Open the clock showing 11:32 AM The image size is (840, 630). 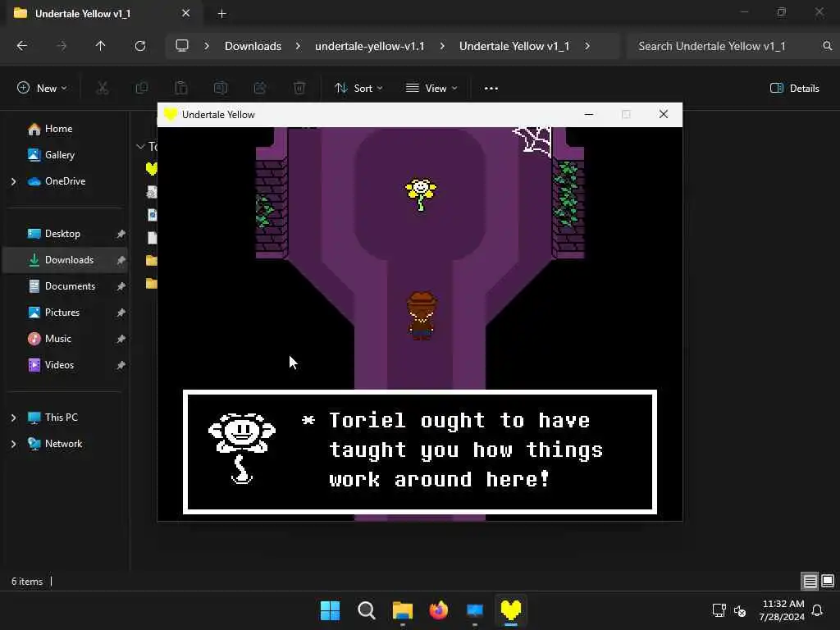click(782, 610)
